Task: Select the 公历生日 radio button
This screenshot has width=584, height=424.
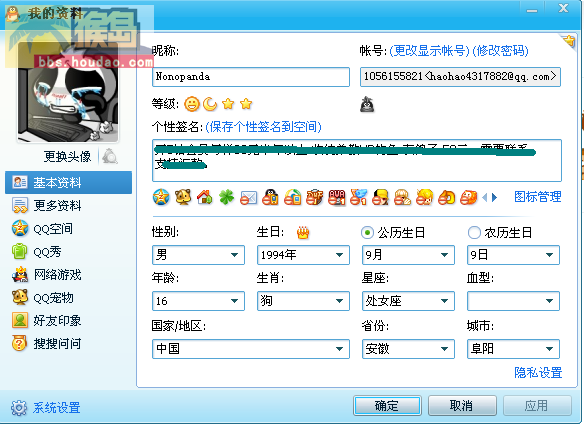Action: 367,233
